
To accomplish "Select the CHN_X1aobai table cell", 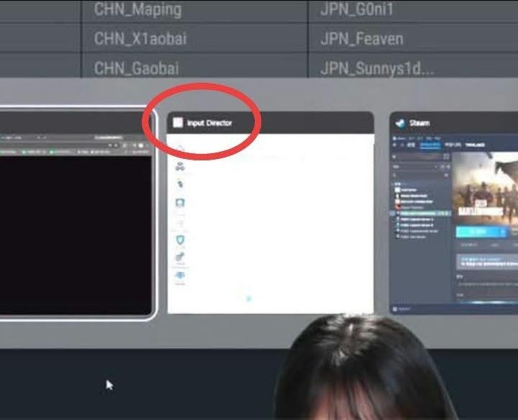I will pos(194,38).
